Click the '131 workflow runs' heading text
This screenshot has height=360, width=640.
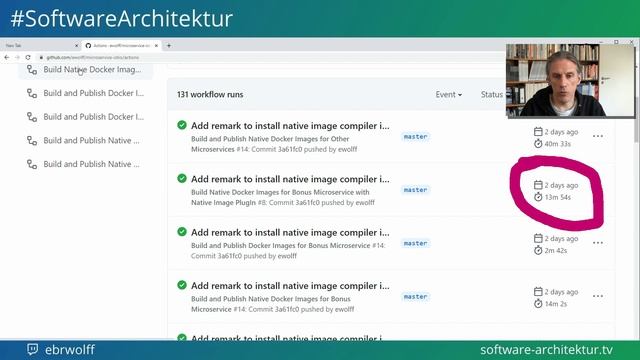click(210, 94)
